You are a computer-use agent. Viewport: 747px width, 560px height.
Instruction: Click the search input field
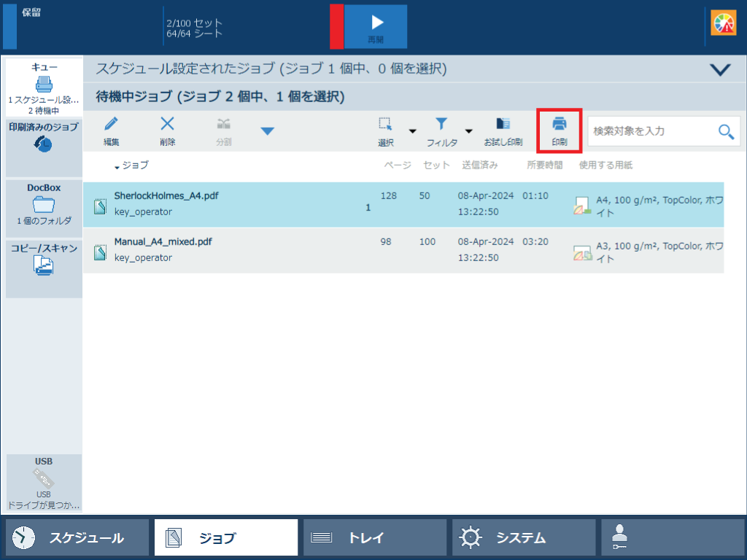point(649,131)
